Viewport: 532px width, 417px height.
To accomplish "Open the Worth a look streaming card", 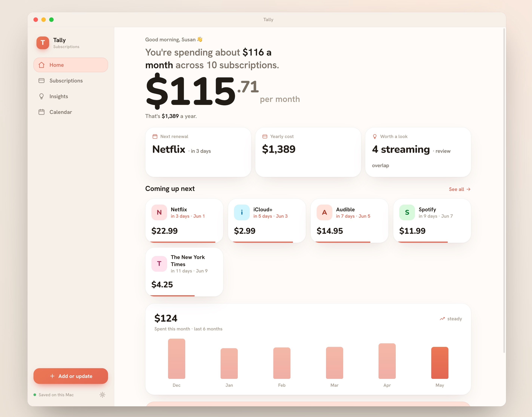I will pos(418,152).
